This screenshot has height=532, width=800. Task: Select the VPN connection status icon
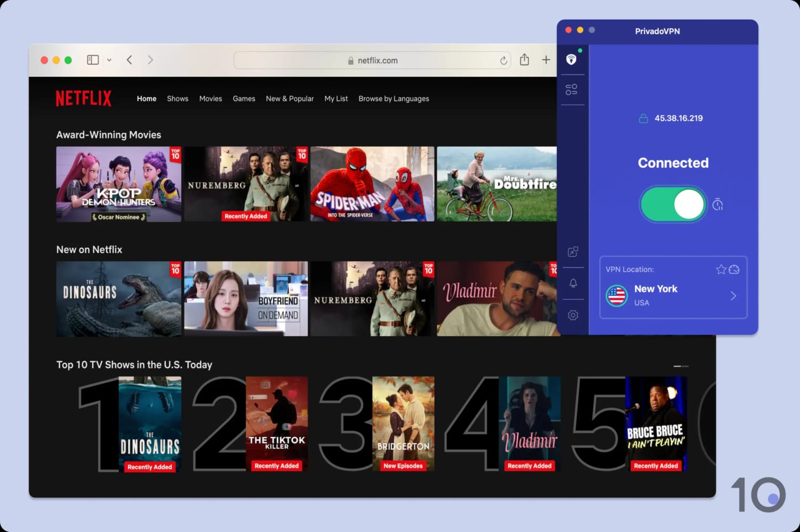click(572, 59)
